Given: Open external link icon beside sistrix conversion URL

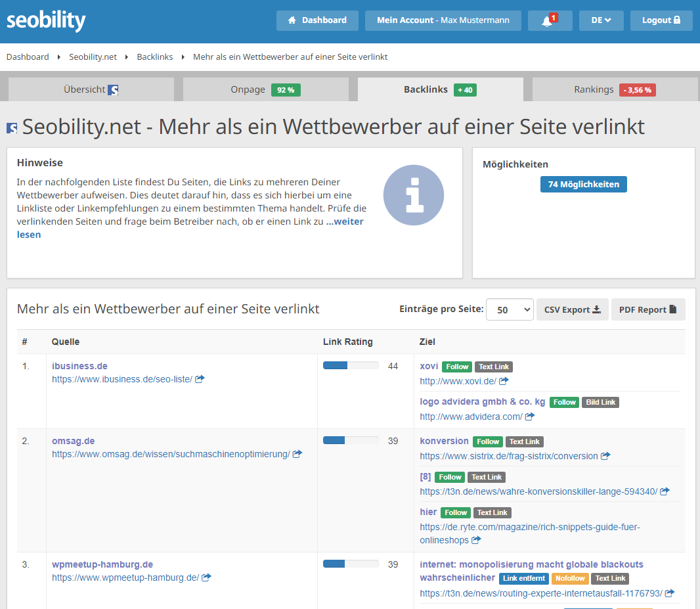Looking at the screenshot, I should [605, 457].
